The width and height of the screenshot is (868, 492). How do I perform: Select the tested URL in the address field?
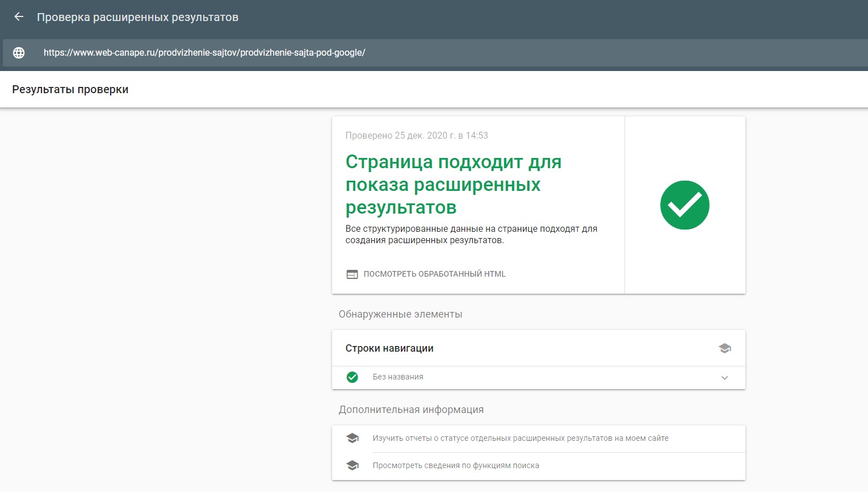(x=204, y=52)
